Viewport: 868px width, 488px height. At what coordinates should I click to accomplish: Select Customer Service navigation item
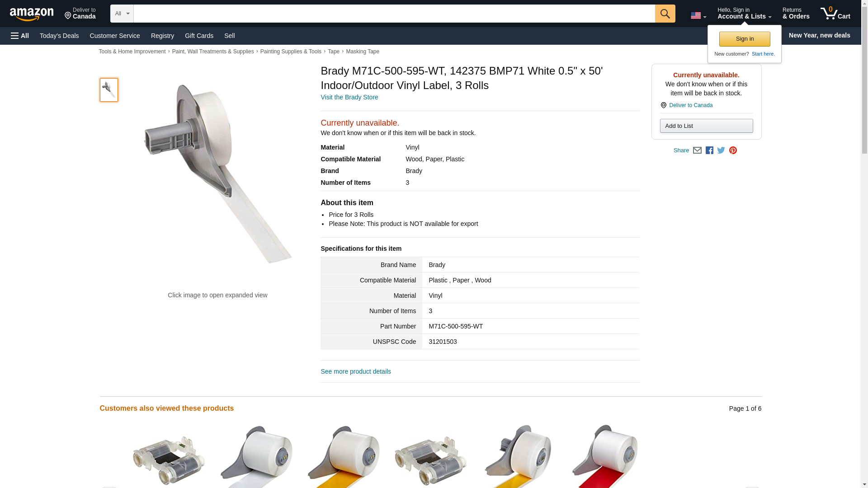(115, 36)
